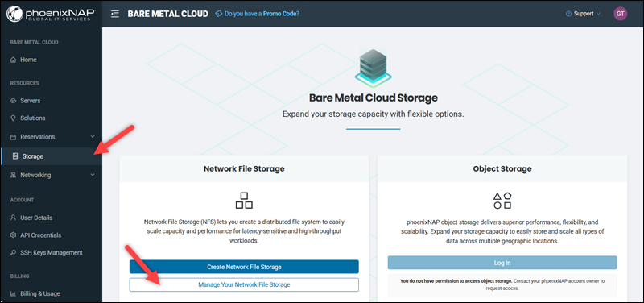Click the Bare Metal Cloud Storage title
The image size is (644, 303).
click(x=373, y=98)
